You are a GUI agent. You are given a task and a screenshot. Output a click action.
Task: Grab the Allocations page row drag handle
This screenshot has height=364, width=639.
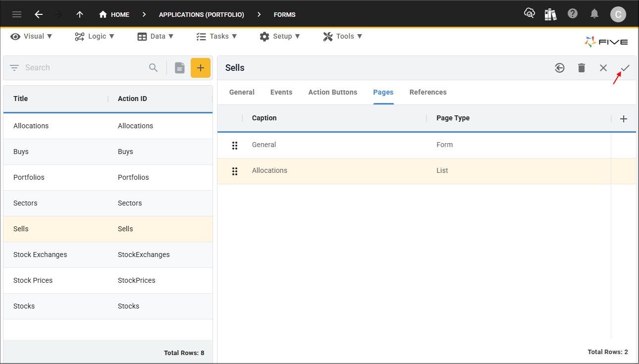tap(235, 171)
